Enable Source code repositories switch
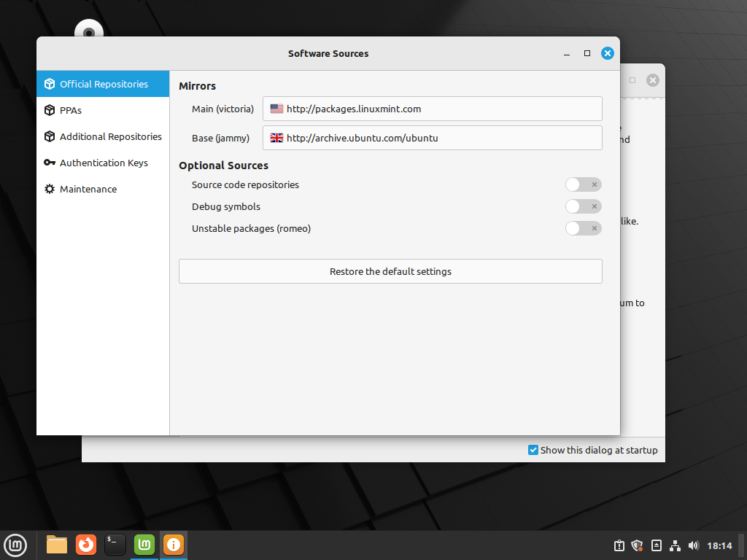Image resolution: width=747 pixels, height=560 pixels. [x=583, y=184]
